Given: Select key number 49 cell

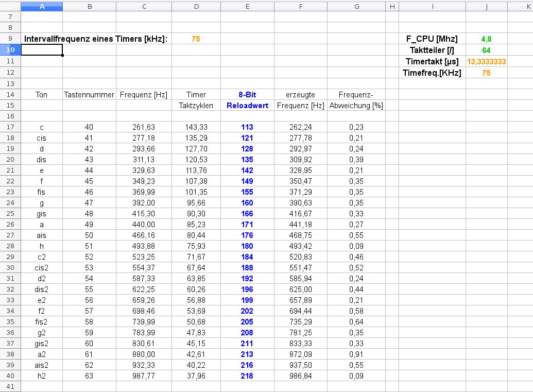Looking at the screenshot, I should pyautogui.click(x=89, y=225).
